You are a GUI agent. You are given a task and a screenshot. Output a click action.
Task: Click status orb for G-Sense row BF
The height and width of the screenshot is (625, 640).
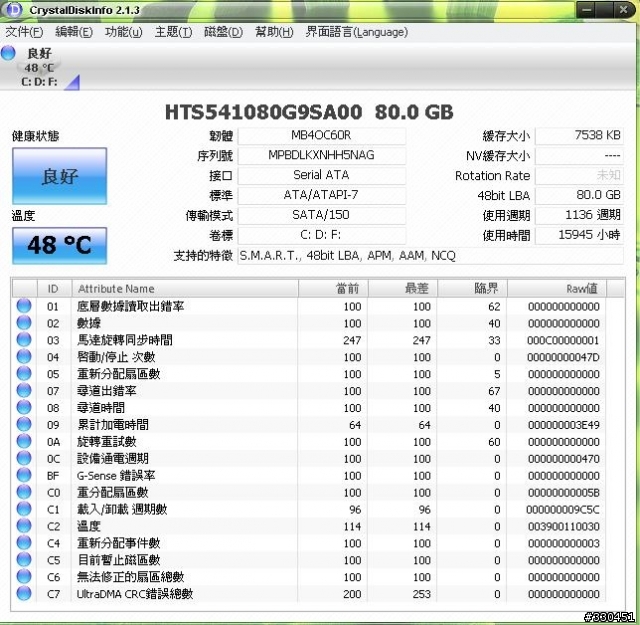click(24, 475)
